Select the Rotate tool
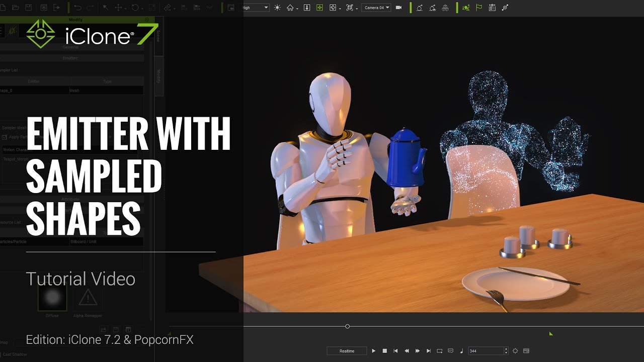The height and width of the screenshot is (362, 644). 135,8
